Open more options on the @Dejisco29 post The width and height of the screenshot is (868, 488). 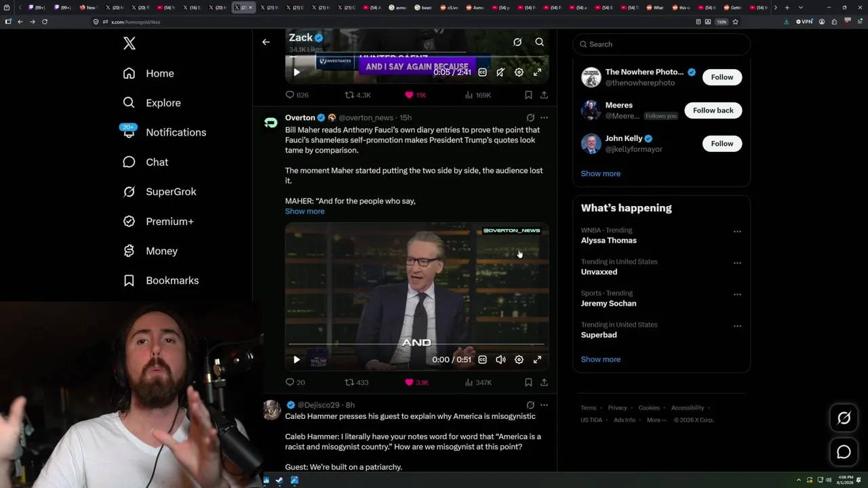tap(544, 405)
